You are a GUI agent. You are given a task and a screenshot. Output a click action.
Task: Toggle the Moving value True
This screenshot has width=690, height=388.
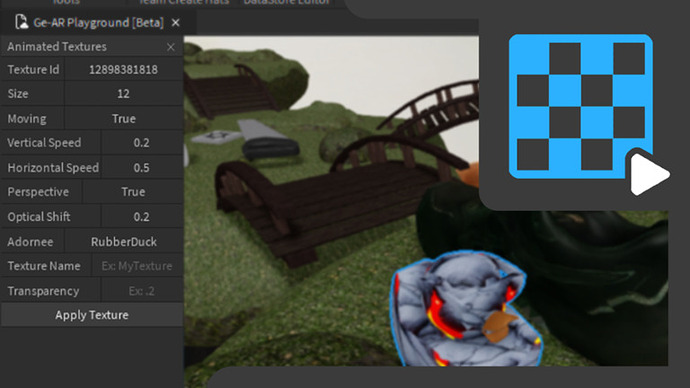pyautogui.click(x=124, y=119)
